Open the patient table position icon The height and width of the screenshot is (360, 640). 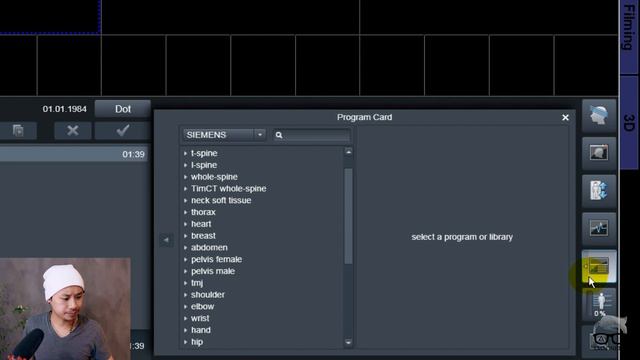tap(599, 191)
